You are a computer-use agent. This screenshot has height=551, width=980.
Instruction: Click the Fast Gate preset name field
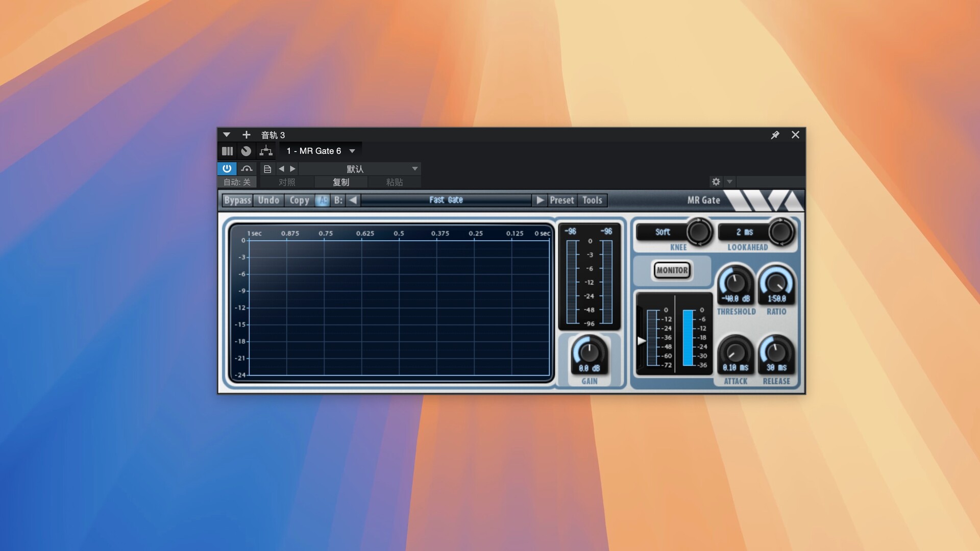click(x=446, y=200)
